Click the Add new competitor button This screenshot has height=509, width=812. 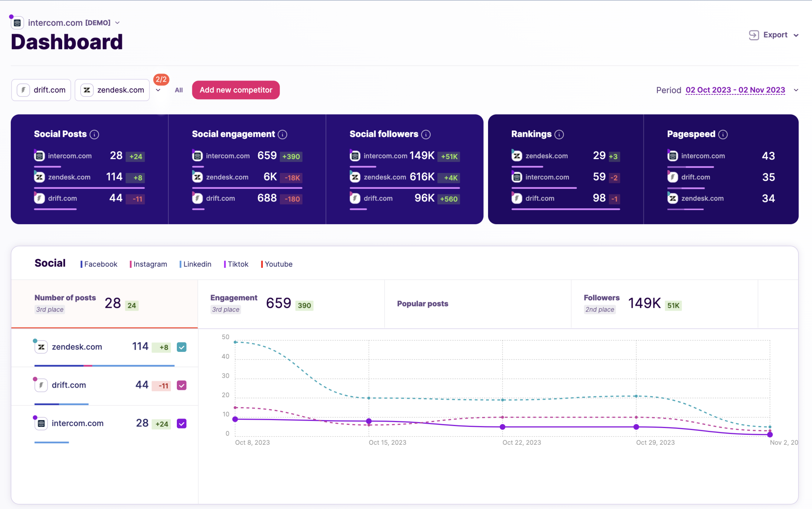point(236,90)
